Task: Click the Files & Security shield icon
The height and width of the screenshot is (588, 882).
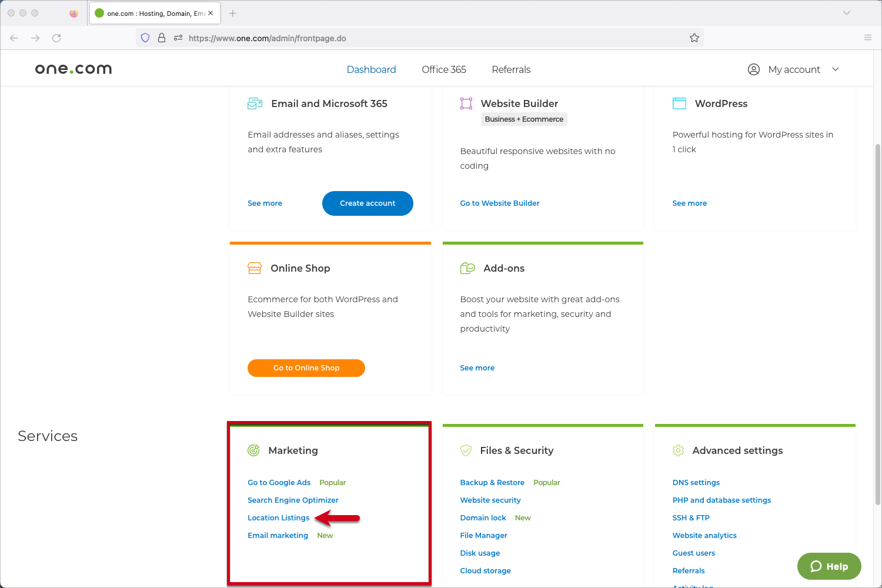Action: click(466, 450)
